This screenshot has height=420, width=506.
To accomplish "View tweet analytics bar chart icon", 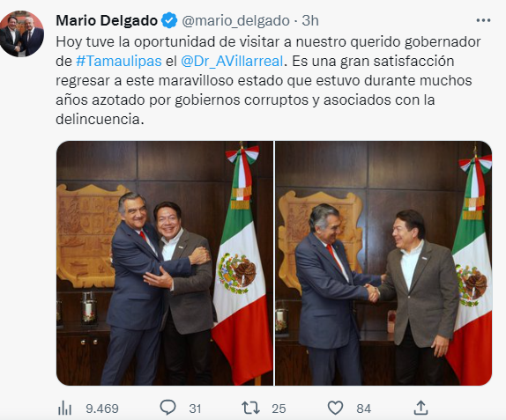I will (x=65, y=409).
